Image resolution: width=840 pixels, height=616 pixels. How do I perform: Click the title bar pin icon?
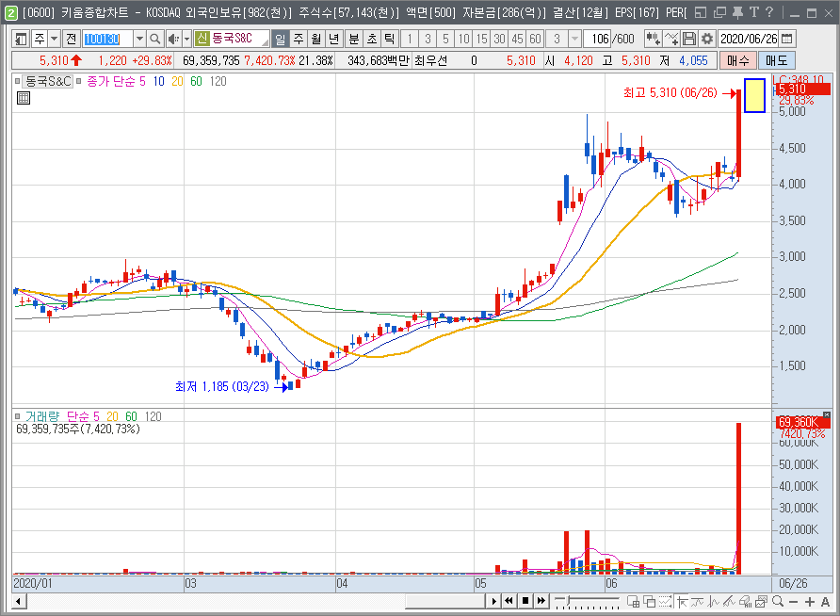pos(737,12)
